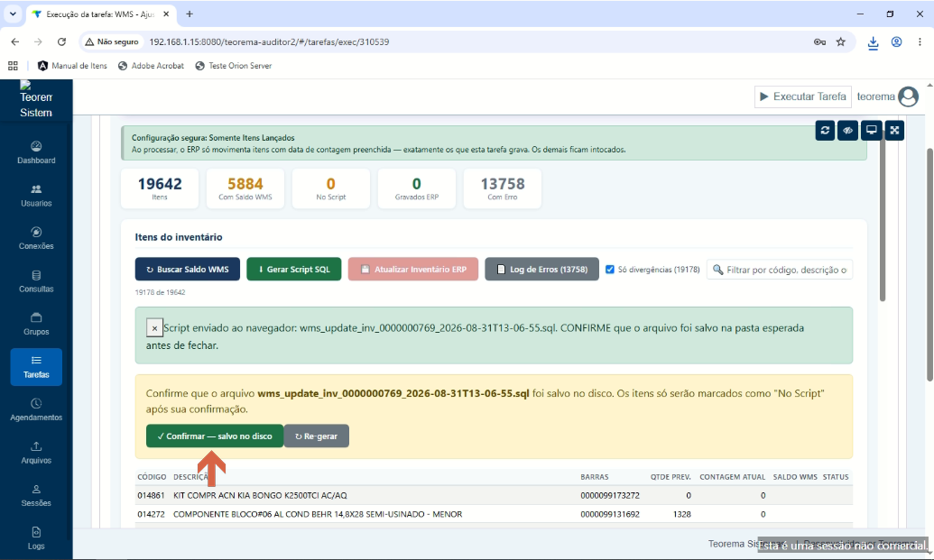Screen dimensions: 934x560
Task: Click the QTDE PREV. column header
Action: pos(670,477)
